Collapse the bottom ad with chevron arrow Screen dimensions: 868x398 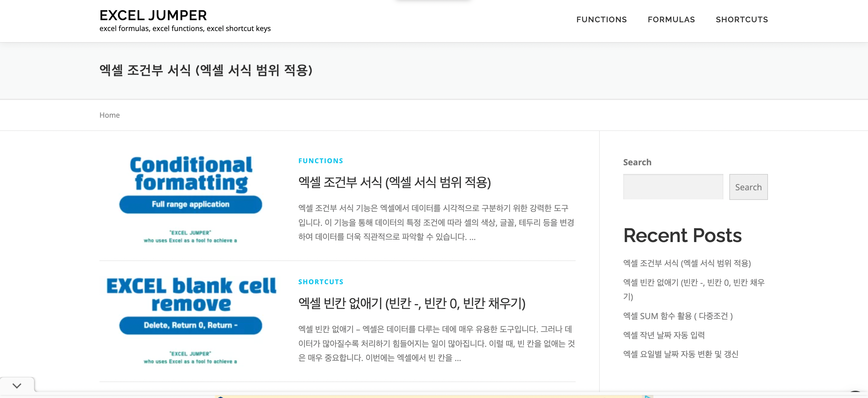point(17,386)
